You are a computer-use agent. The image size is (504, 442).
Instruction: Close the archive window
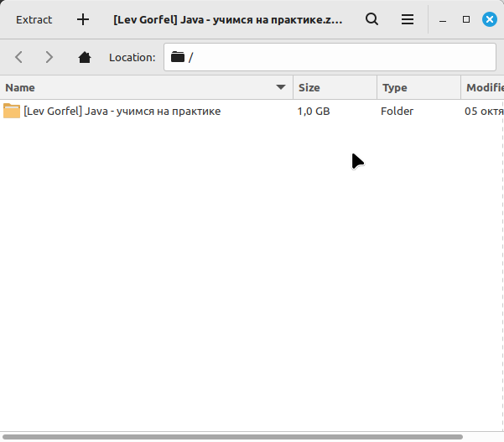(490, 19)
